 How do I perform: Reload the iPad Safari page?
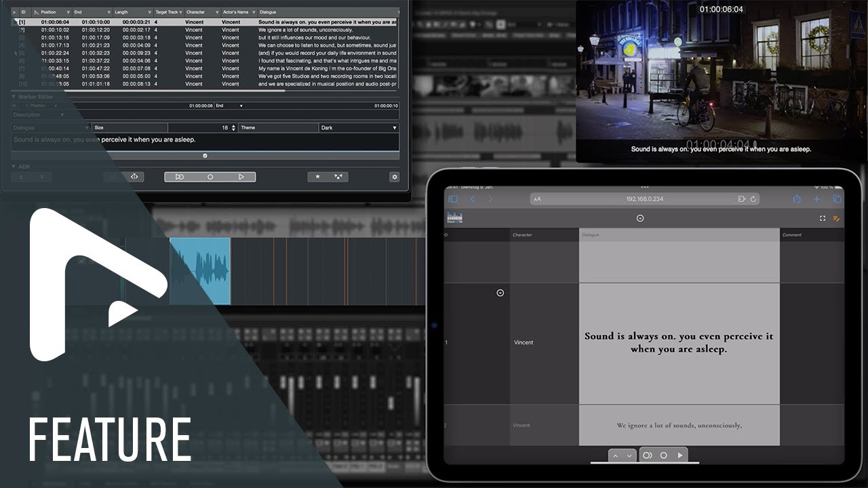[x=753, y=199]
